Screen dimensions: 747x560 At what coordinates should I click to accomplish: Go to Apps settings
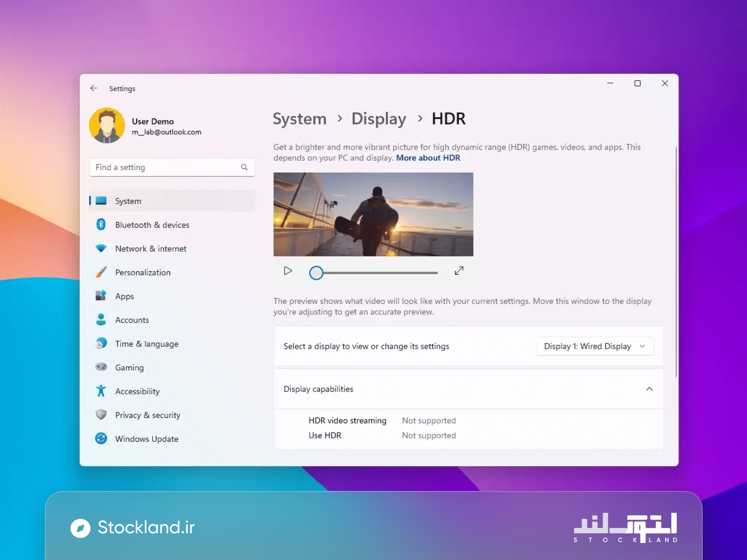172,296
